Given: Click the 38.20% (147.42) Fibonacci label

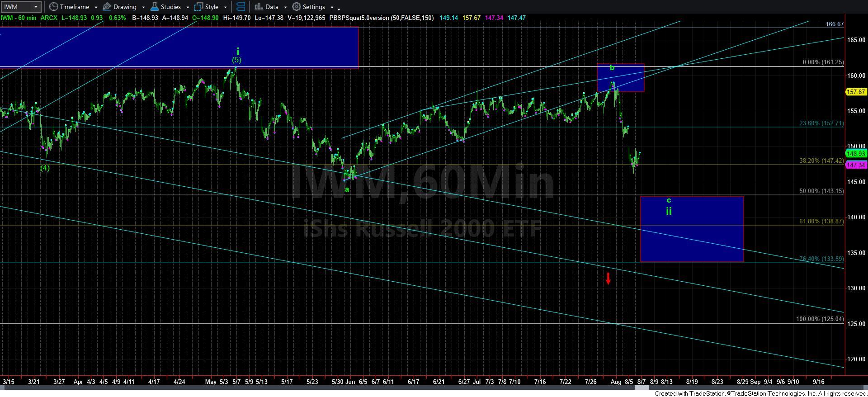Looking at the screenshot, I should pos(821,161).
